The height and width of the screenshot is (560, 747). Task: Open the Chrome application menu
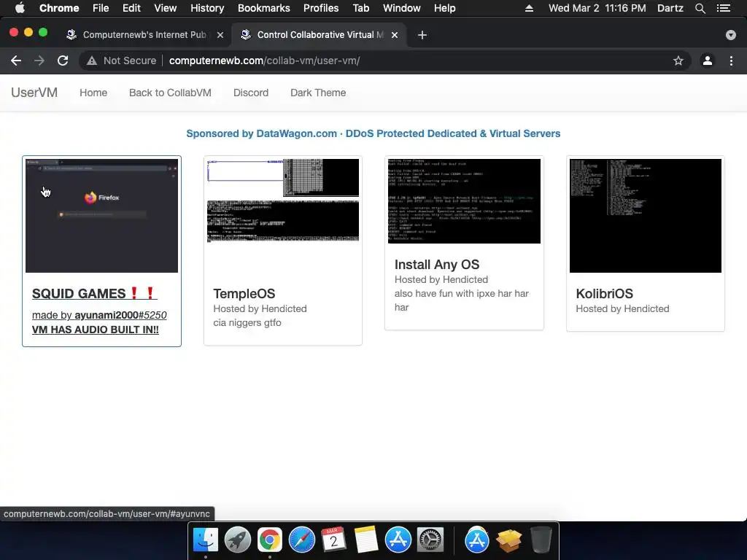(59, 8)
